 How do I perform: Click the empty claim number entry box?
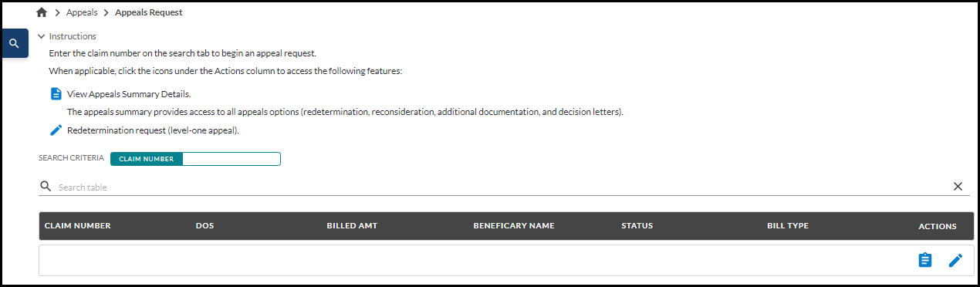pyautogui.click(x=231, y=159)
